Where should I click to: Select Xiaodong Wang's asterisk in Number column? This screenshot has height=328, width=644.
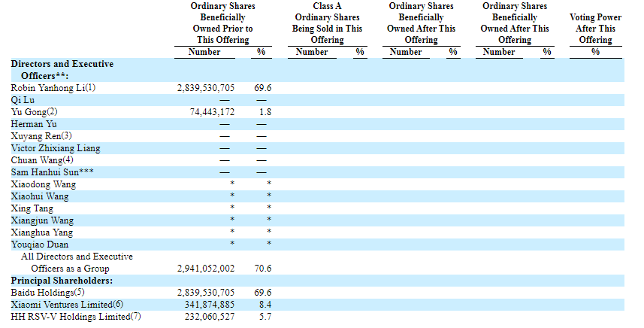click(232, 184)
